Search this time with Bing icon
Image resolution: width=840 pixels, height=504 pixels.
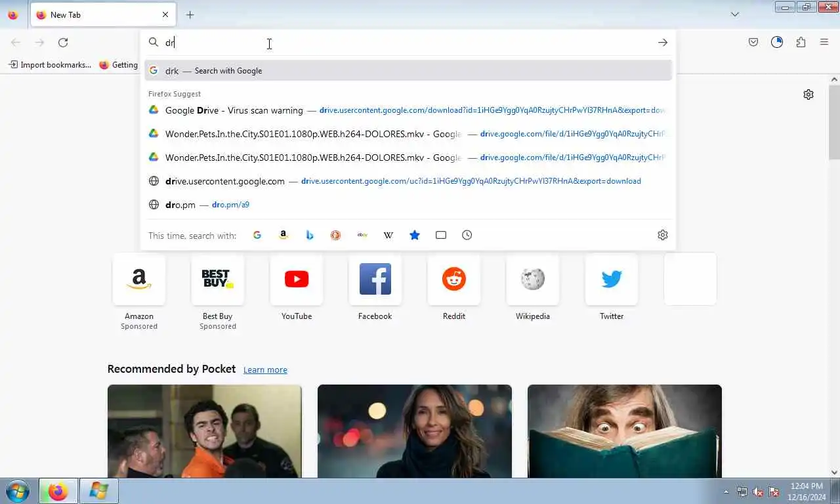[x=310, y=235]
